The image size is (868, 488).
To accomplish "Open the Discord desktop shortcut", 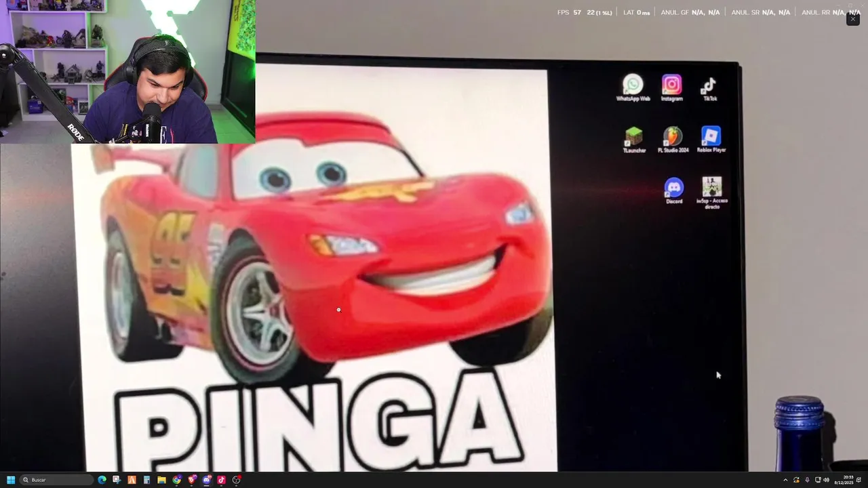I will (673, 191).
